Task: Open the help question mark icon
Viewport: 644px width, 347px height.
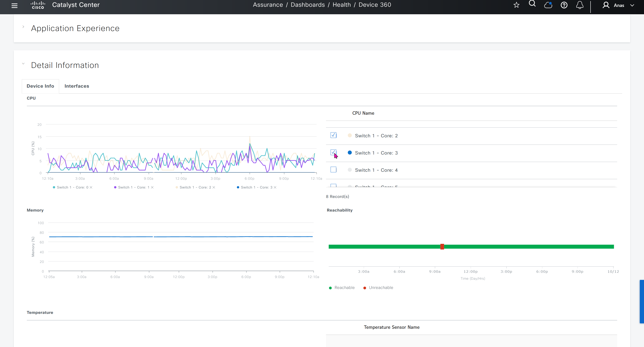Action: click(564, 5)
